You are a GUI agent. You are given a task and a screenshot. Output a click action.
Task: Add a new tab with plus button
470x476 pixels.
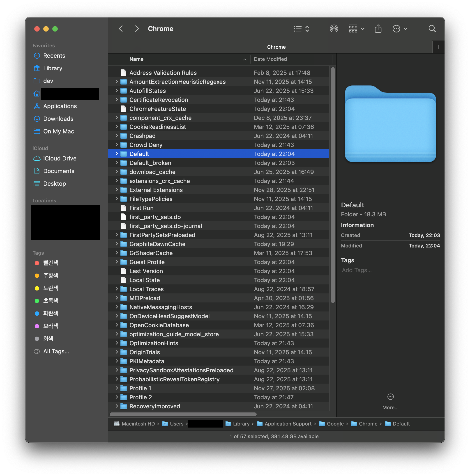pos(438,47)
